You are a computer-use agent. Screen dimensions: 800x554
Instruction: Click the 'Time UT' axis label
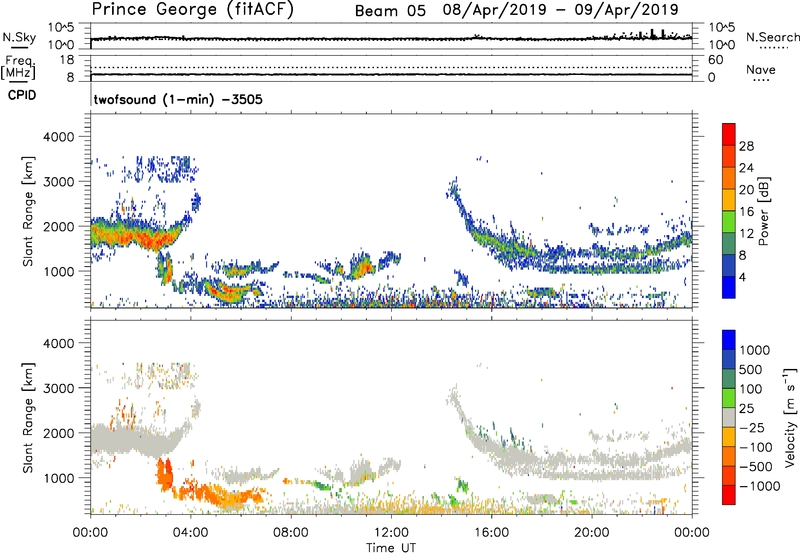tap(391, 548)
